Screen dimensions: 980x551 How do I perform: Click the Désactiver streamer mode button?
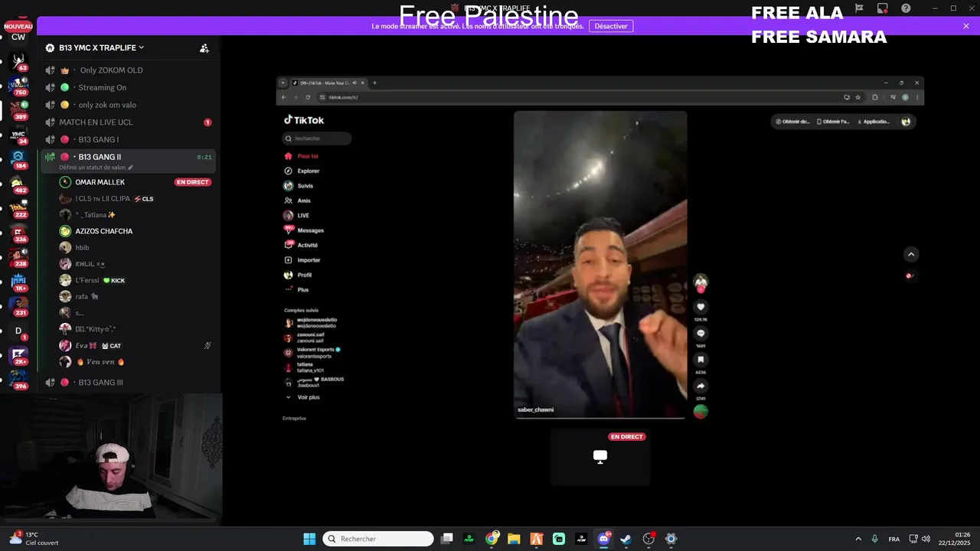coord(611,26)
